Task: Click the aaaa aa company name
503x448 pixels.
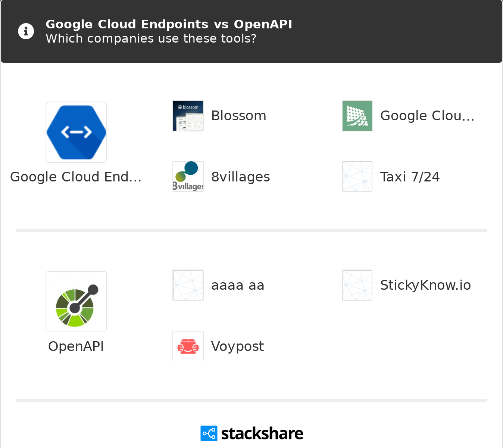Action: click(x=238, y=285)
